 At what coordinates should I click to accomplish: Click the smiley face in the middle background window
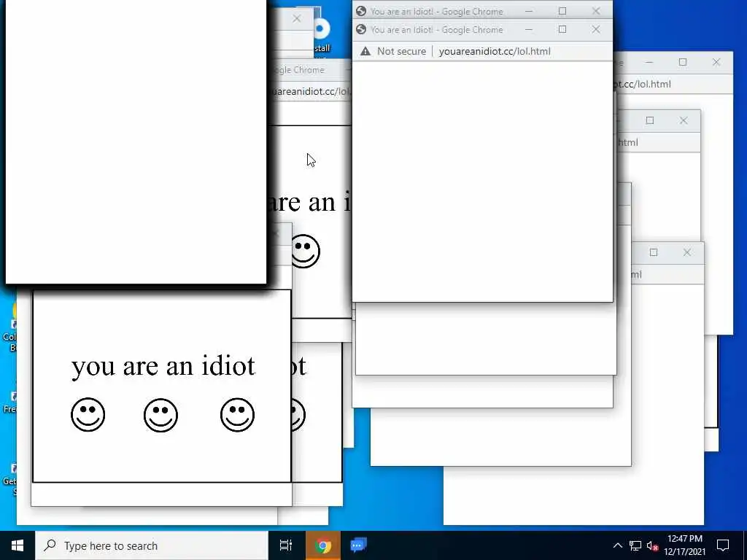[305, 251]
